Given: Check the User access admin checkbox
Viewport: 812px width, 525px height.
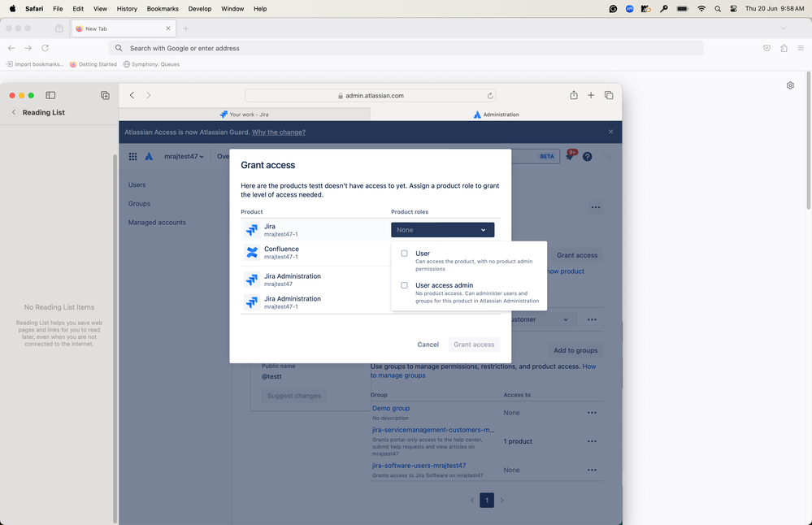Looking at the screenshot, I should [x=405, y=285].
